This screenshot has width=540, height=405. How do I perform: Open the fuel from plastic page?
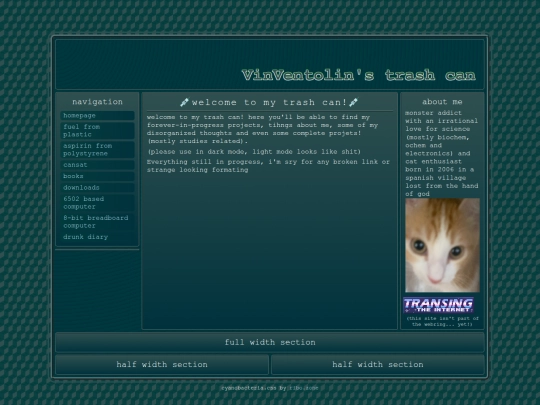click(97, 131)
